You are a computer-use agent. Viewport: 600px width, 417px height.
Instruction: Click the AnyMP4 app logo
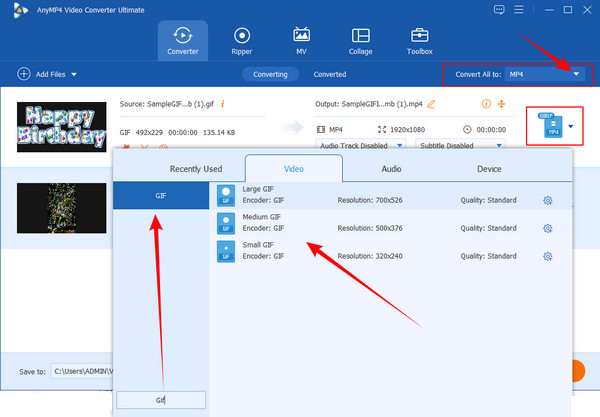(20, 10)
